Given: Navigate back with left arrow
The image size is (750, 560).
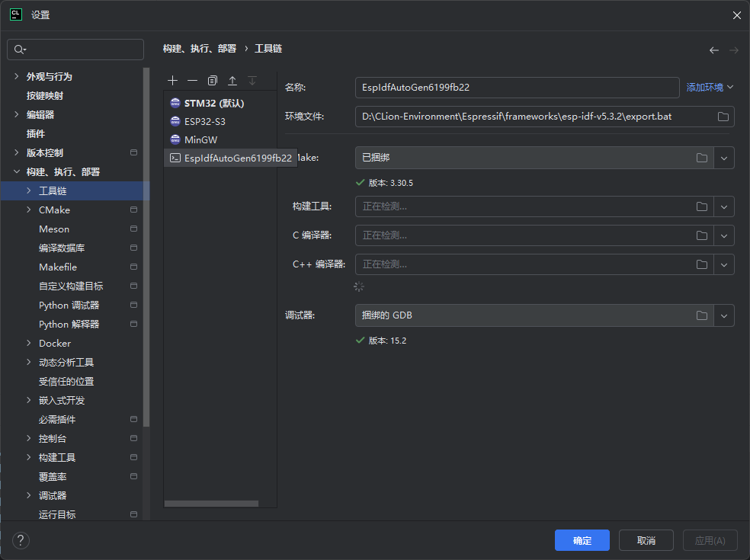Looking at the screenshot, I should 714,50.
